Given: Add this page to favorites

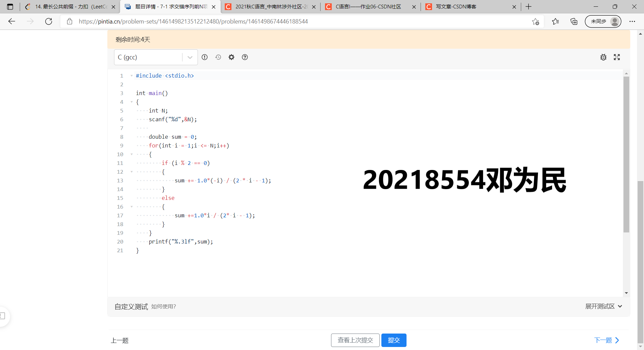Looking at the screenshot, I should tap(535, 21).
